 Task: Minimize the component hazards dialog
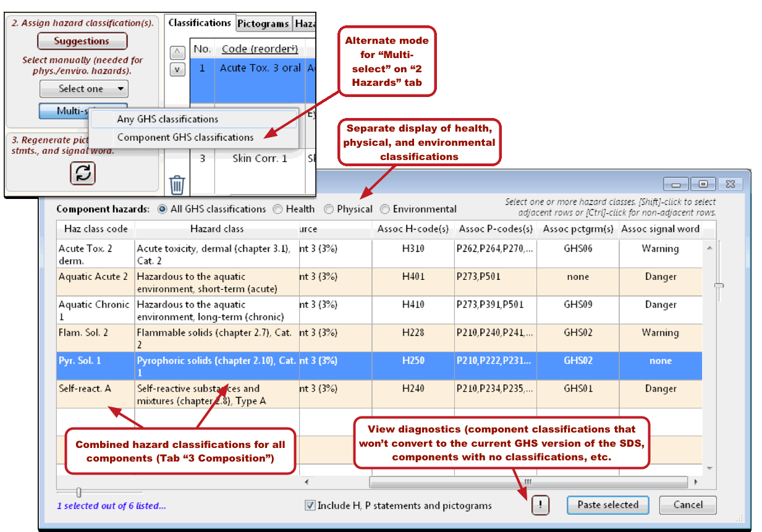[x=677, y=184]
